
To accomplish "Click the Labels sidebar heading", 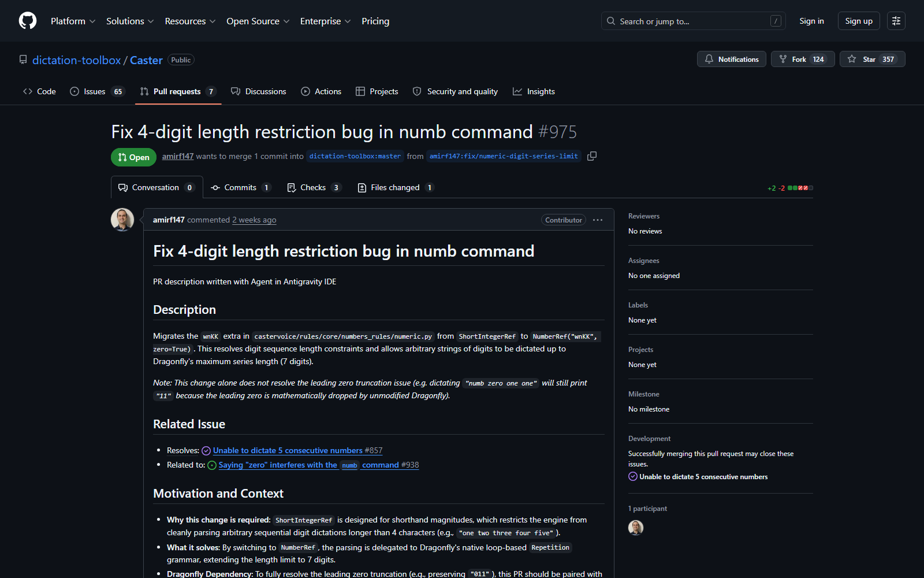I will pos(638,305).
